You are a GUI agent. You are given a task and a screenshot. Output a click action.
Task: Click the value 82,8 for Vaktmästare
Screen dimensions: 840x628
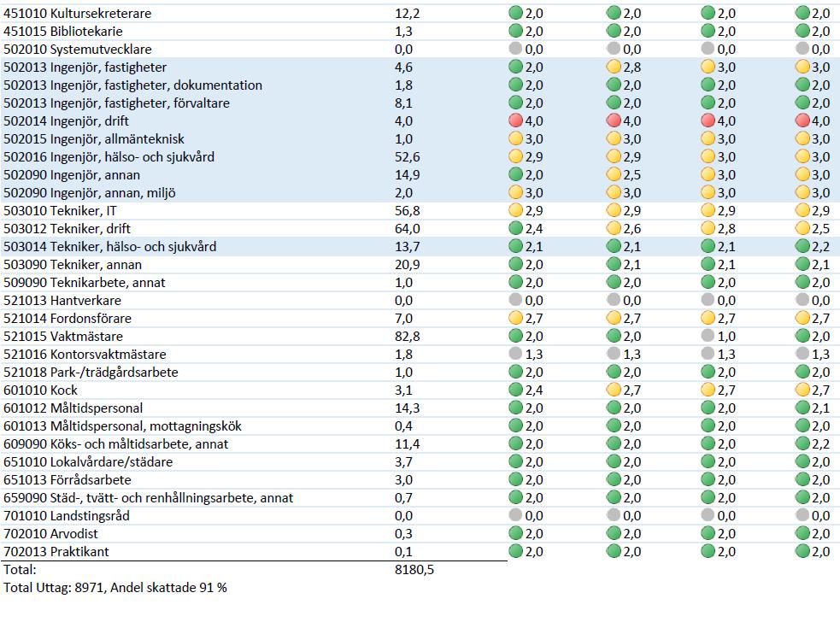click(x=407, y=337)
